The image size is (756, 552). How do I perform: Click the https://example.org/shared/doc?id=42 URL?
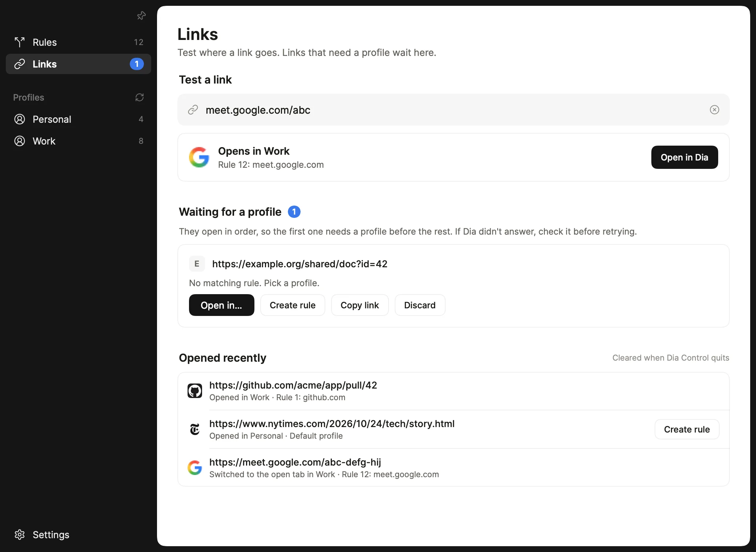[x=300, y=264]
